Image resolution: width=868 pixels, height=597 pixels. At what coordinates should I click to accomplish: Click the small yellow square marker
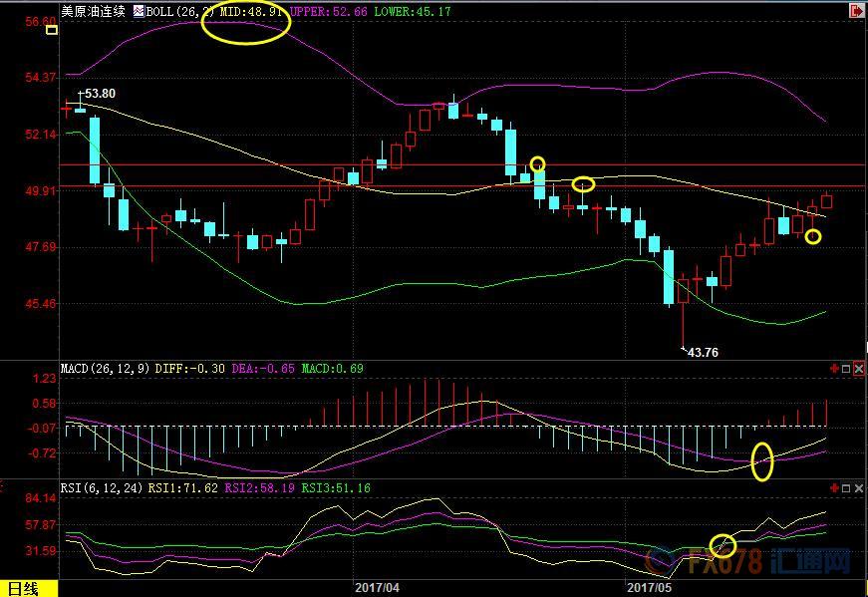(x=52, y=30)
